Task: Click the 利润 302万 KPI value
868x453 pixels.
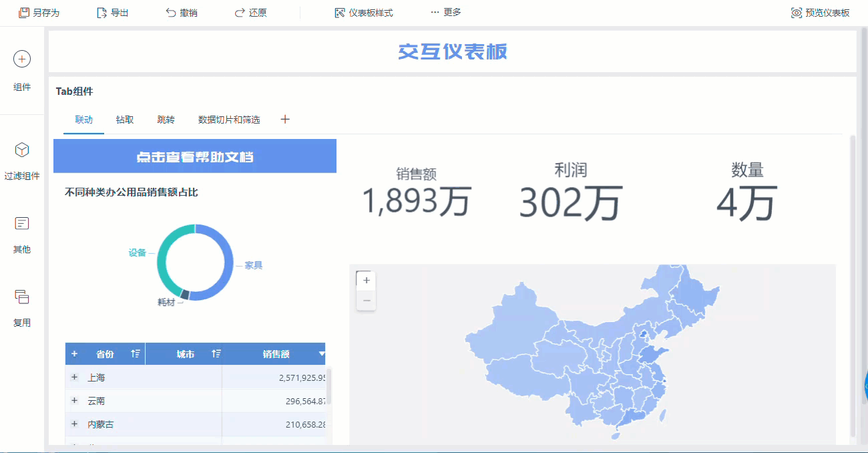Action: coord(571,202)
